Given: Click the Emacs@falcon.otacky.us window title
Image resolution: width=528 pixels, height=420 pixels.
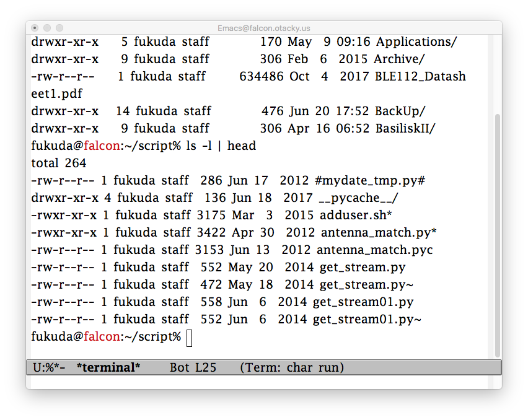Looking at the screenshot, I should [263, 28].
